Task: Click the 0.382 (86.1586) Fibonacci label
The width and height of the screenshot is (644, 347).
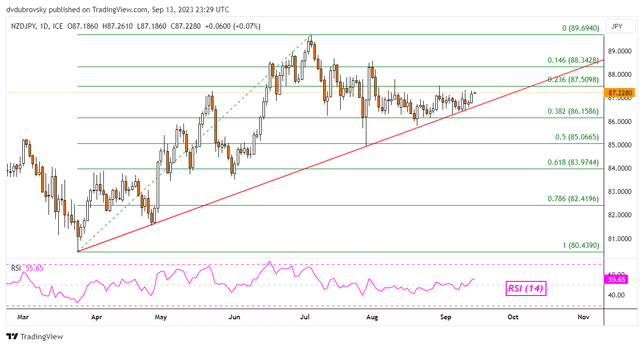Action: (x=573, y=111)
